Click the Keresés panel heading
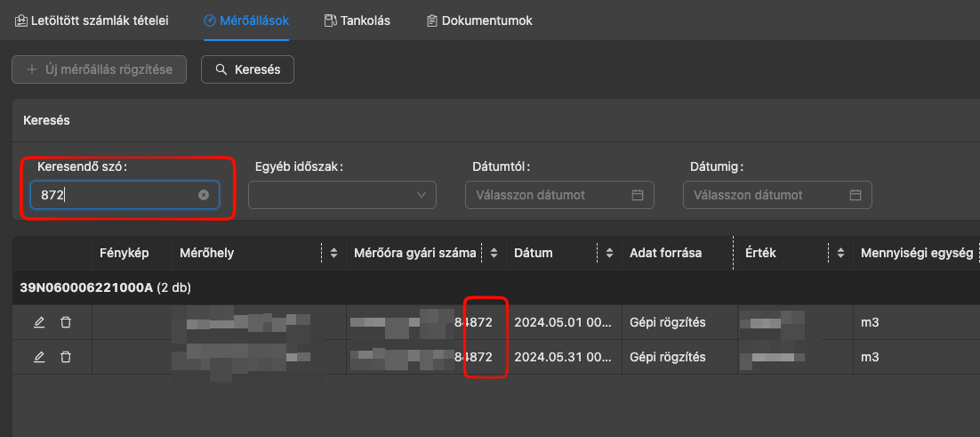Screen dimensions: 980x437 pos(46,121)
